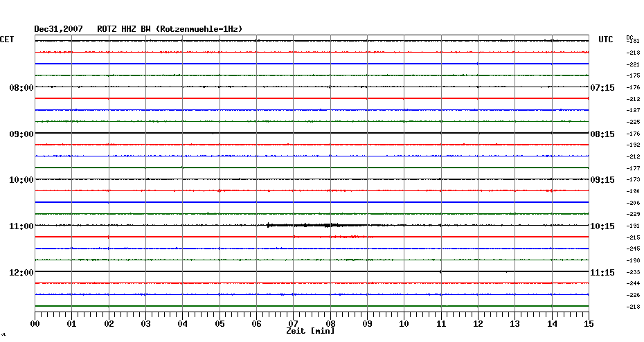Click the DC value -244
This screenshot has height=342, width=644.
pyautogui.click(x=633, y=283)
